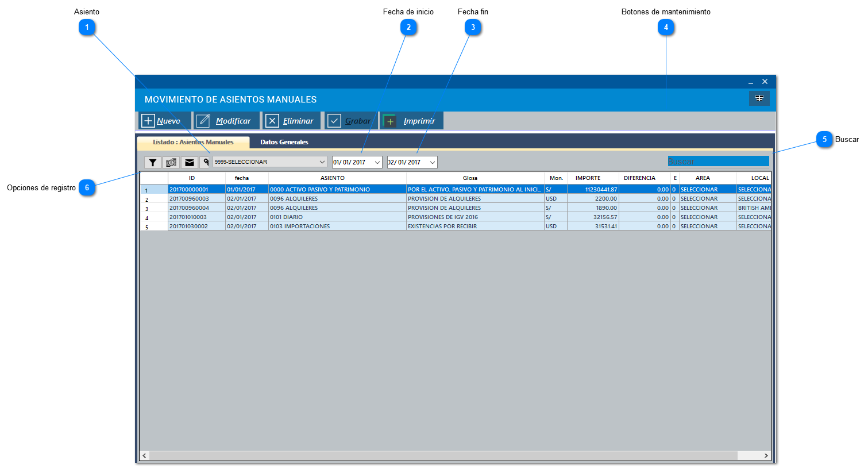Image resolution: width=868 pixels, height=468 pixels.
Task: Click the AREA column header
Action: point(708,178)
